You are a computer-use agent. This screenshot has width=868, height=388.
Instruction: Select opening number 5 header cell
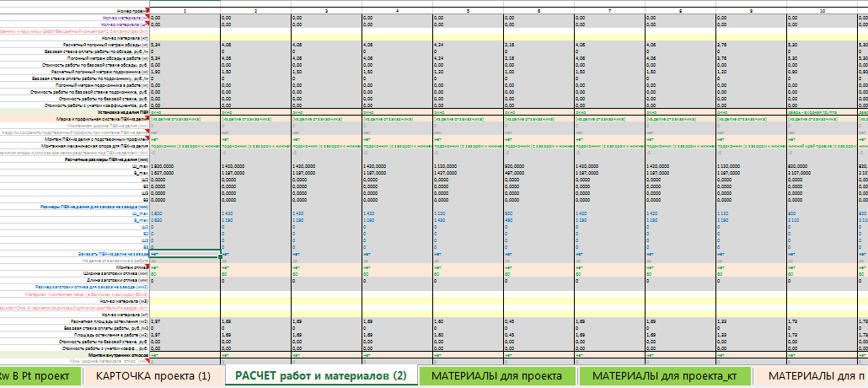[x=469, y=10]
